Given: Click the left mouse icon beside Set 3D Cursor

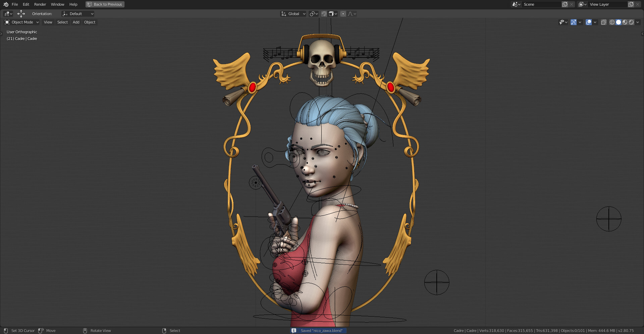Looking at the screenshot, I should point(6,331).
